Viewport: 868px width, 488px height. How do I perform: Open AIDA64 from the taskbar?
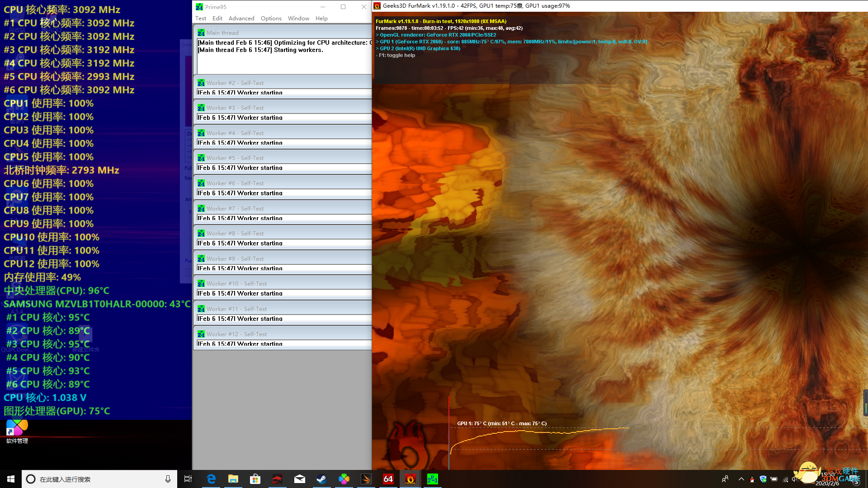click(x=388, y=479)
